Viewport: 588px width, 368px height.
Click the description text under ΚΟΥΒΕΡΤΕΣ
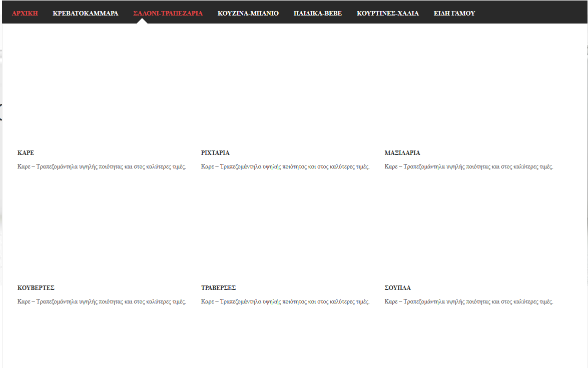pyautogui.click(x=102, y=302)
